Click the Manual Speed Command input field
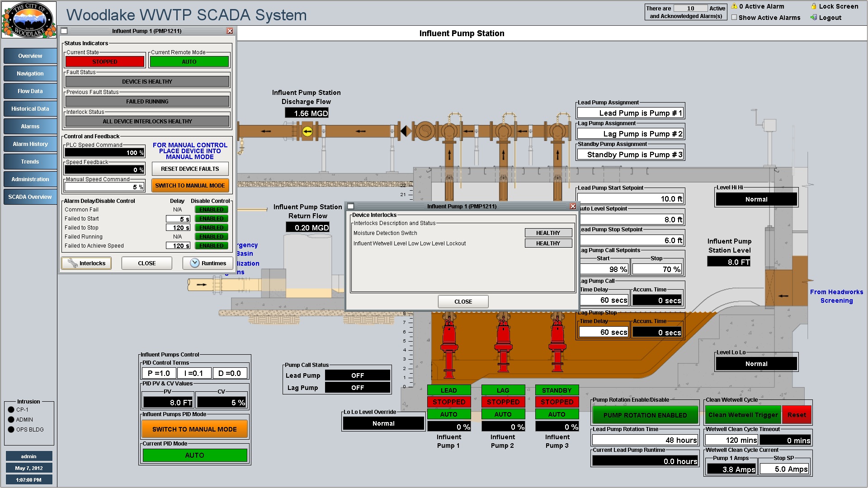This screenshot has width=868, height=488. (x=104, y=187)
